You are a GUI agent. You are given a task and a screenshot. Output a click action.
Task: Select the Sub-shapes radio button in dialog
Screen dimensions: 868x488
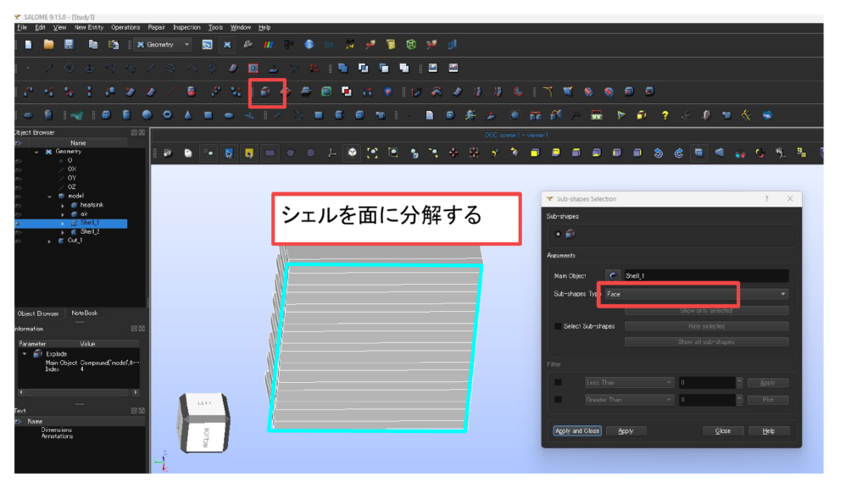558,234
